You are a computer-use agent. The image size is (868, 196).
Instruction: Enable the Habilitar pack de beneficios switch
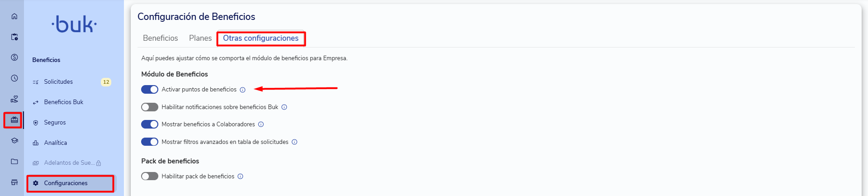click(150, 177)
